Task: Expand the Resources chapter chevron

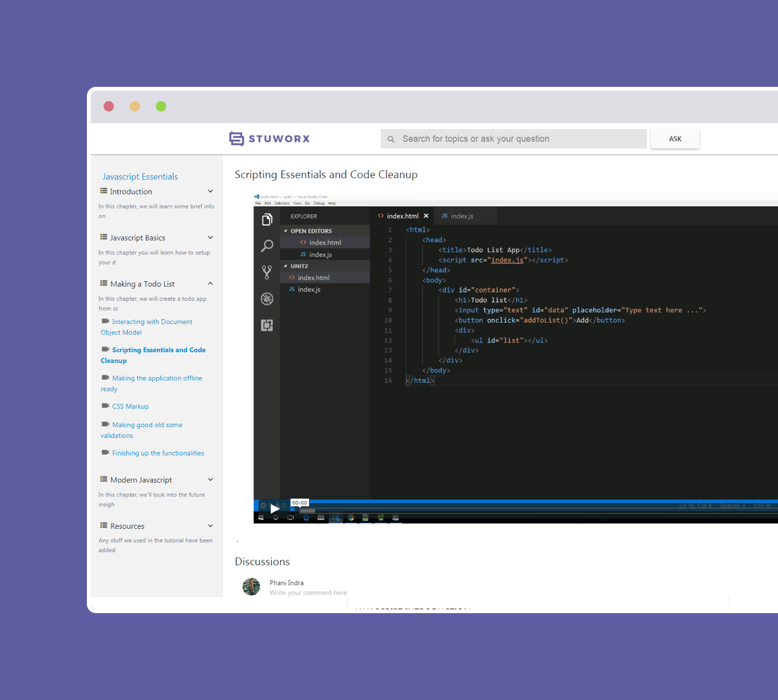Action: pyautogui.click(x=210, y=525)
